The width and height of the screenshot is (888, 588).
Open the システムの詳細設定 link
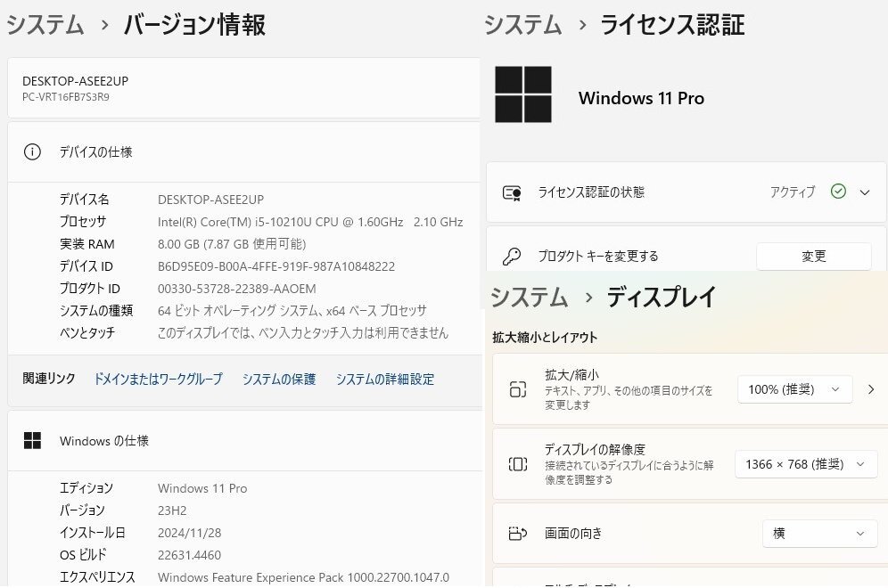coord(385,379)
